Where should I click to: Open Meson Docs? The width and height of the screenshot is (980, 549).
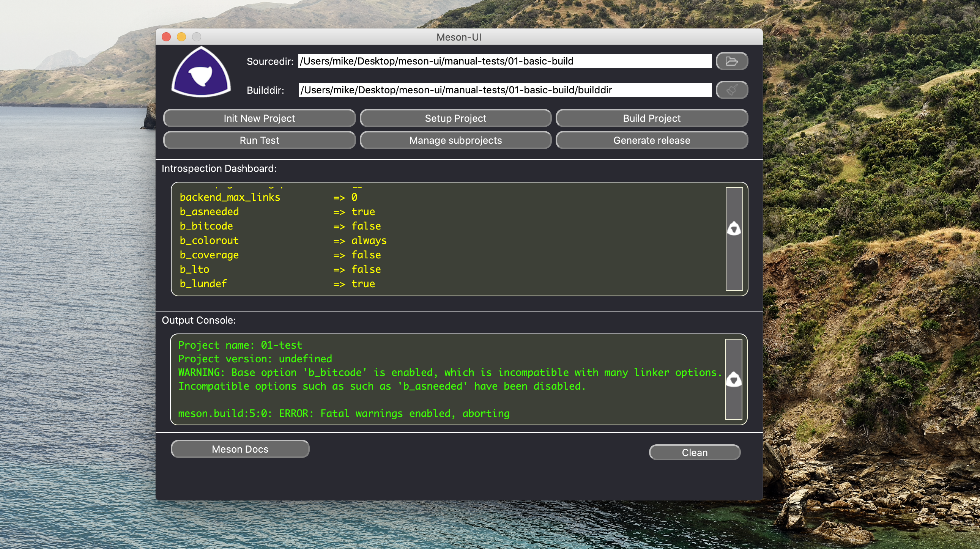click(239, 449)
